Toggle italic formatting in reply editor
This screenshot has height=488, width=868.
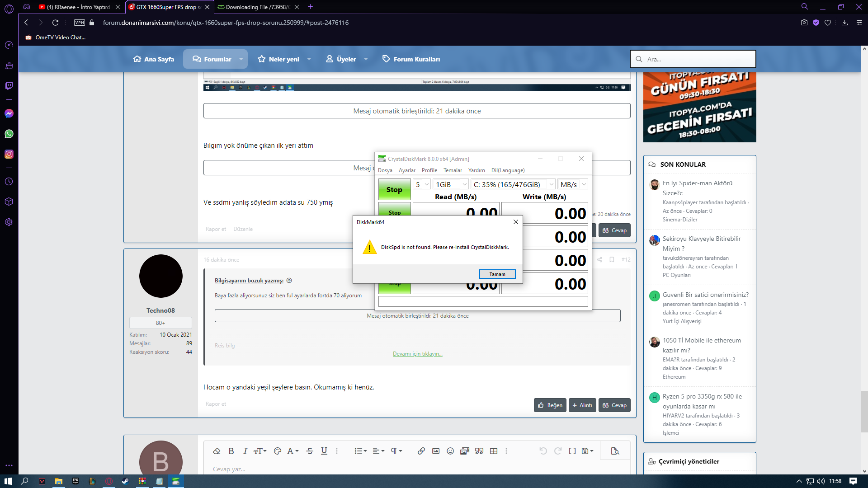click(x=245, y=451)
